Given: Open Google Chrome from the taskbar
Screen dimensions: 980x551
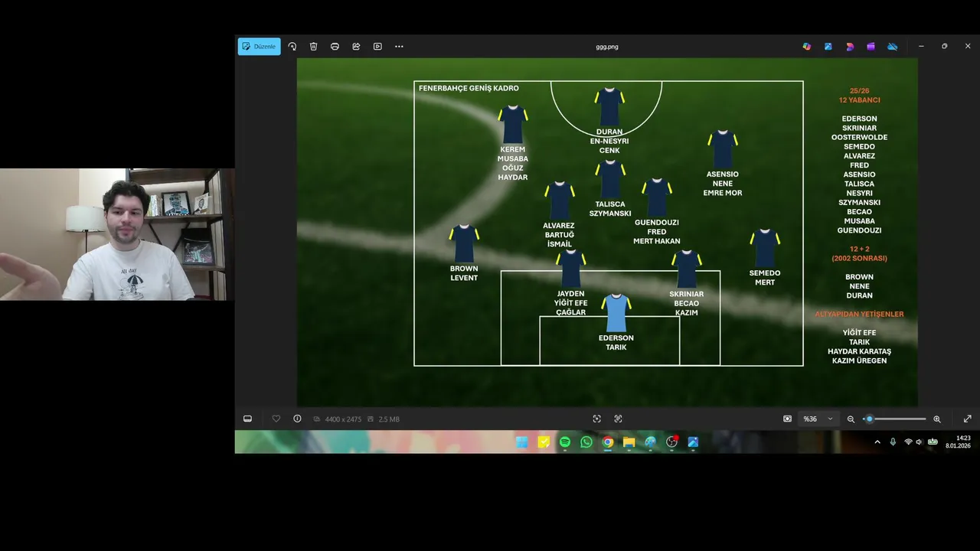Looking at the screenshot, I should [x=608, y=442].
